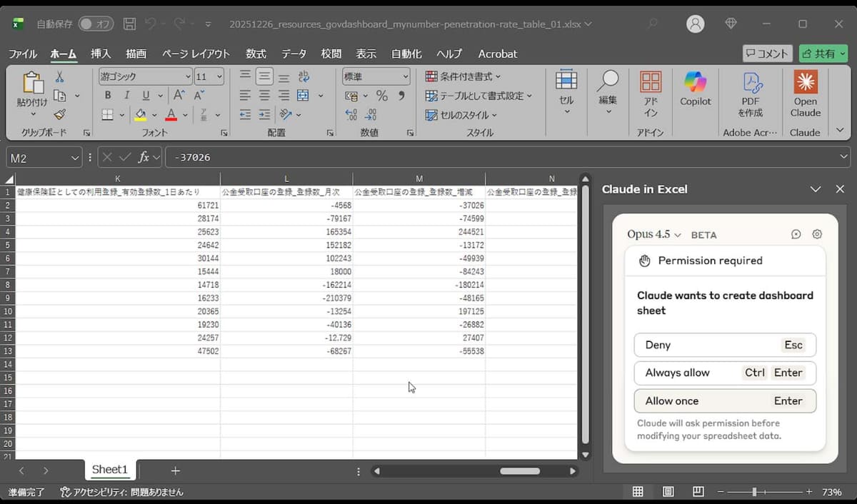
Task: Open Claude panel settings gear
Action: point(816,233)
